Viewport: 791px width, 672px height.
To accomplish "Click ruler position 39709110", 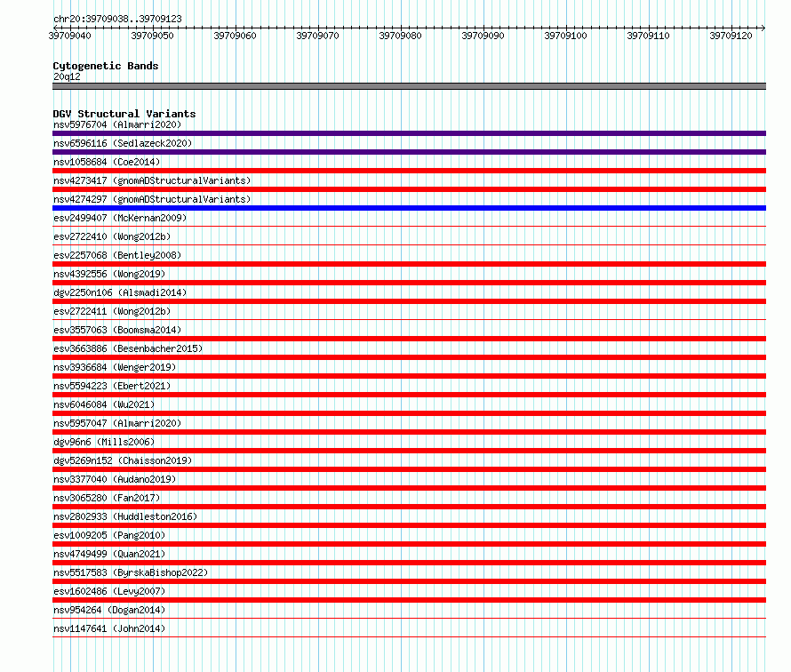I will 648,36.
